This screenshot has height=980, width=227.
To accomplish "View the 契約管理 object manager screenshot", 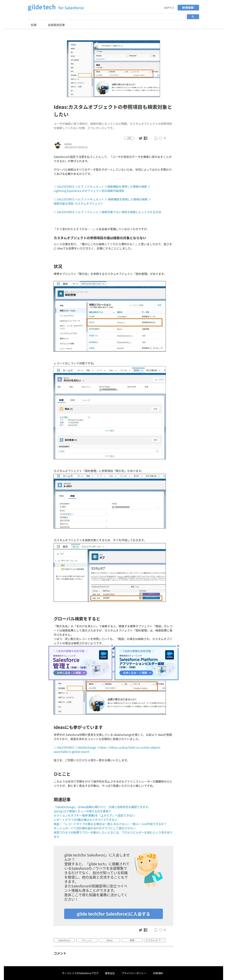I will tap(110, 316).
